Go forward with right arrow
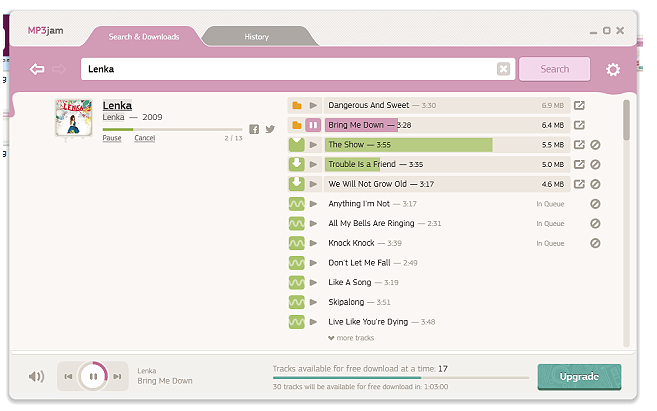This screenshot has height=411, width=657. (59, 69)
